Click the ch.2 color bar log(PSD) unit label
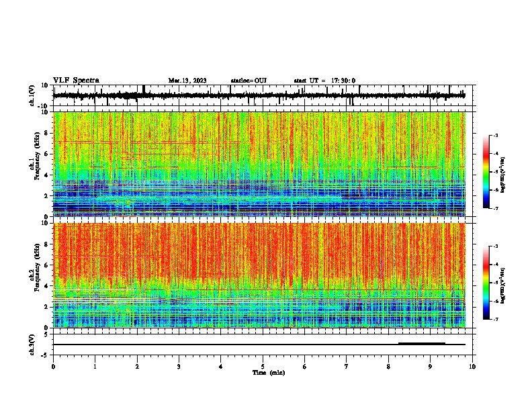The height and width of the screenshot is (411, 532). point(502,285)
